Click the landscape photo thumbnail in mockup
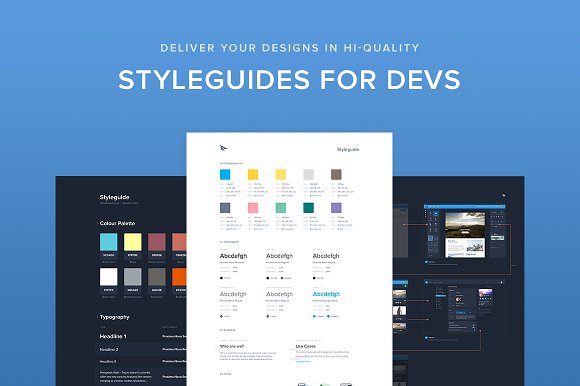 465,225
